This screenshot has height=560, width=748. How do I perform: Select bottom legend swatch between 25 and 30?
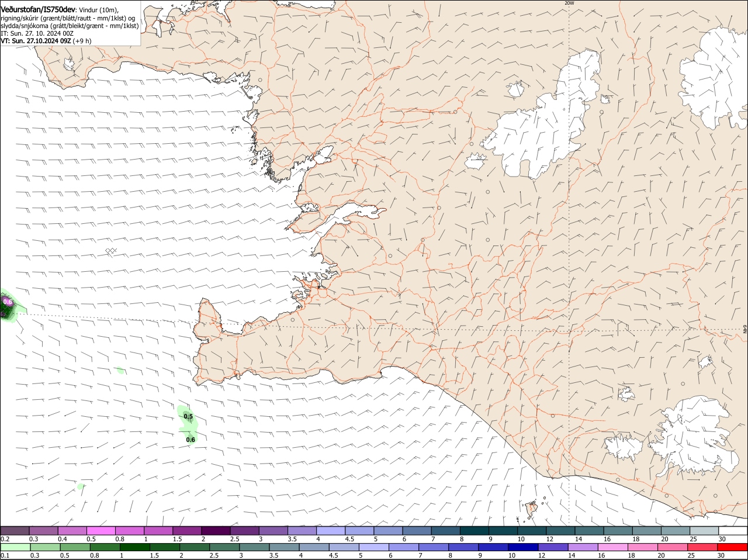click(701, 547)
